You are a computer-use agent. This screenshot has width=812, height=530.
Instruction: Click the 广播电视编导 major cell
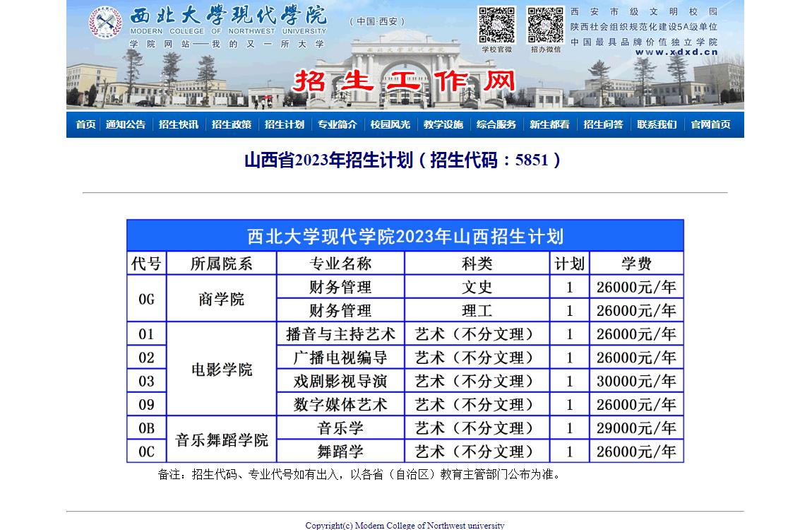[340, 358]
